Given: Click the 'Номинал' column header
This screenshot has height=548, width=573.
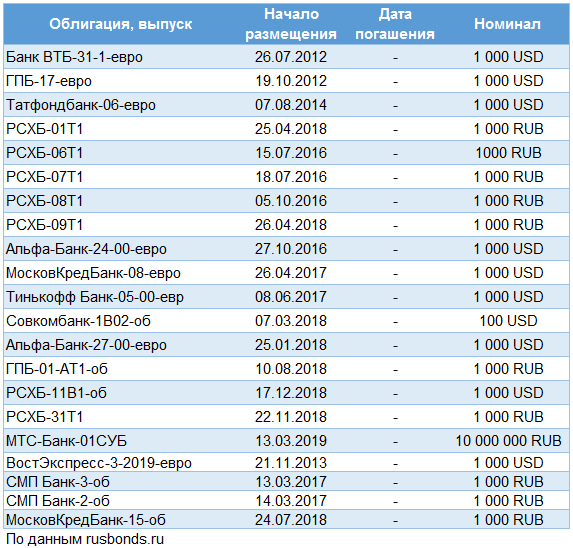Looking at the screenshot, I should tap(507, 24).
